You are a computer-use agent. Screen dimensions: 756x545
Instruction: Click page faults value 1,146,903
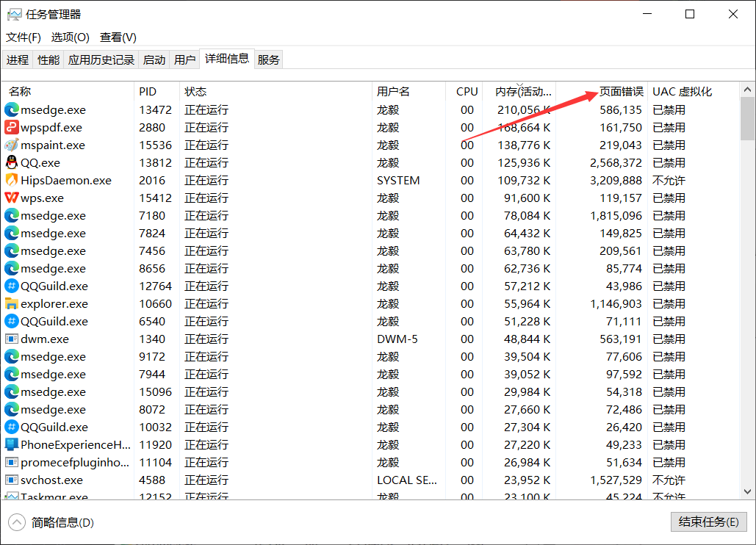point(616,303)
